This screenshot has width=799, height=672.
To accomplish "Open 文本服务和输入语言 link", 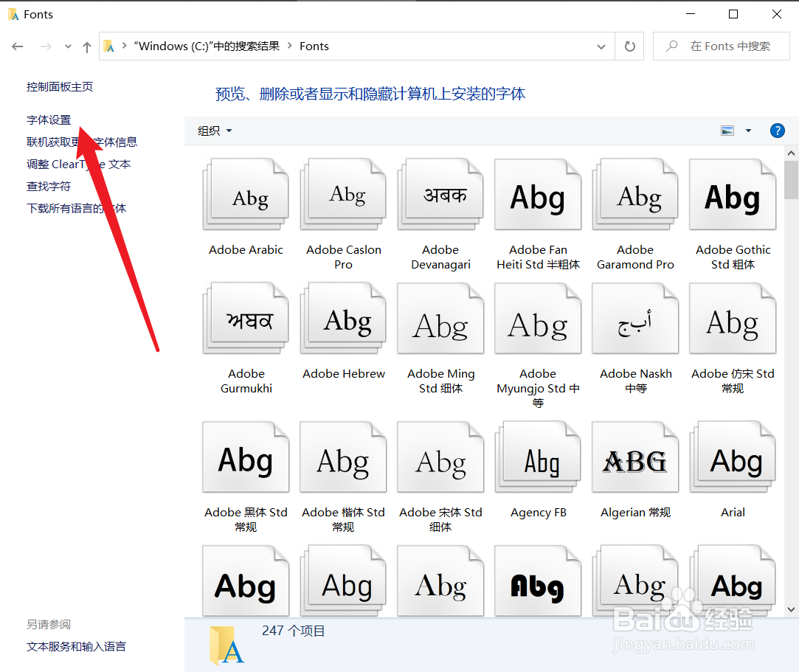I will 76,646.
